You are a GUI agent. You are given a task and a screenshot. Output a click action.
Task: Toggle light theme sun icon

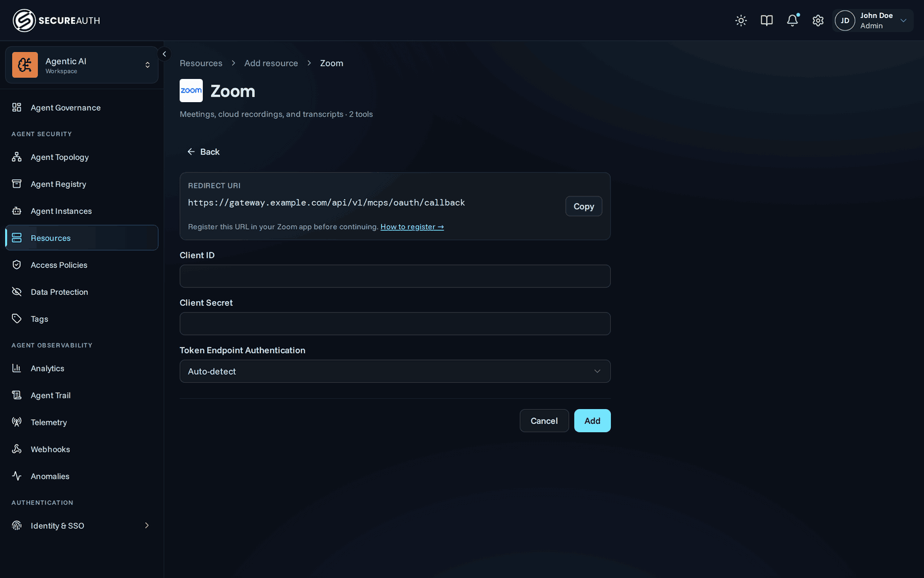pos(741,21)
